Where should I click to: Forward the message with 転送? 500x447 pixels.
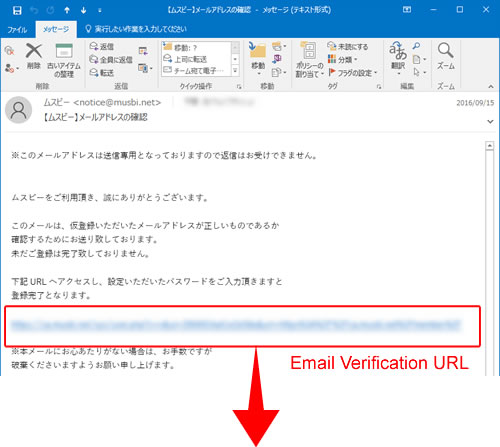[102, 73]
